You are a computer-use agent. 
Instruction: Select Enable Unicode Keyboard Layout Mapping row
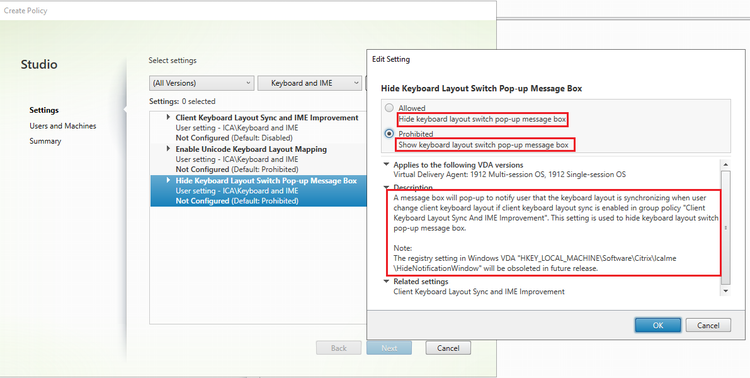[x=258, y=159]
